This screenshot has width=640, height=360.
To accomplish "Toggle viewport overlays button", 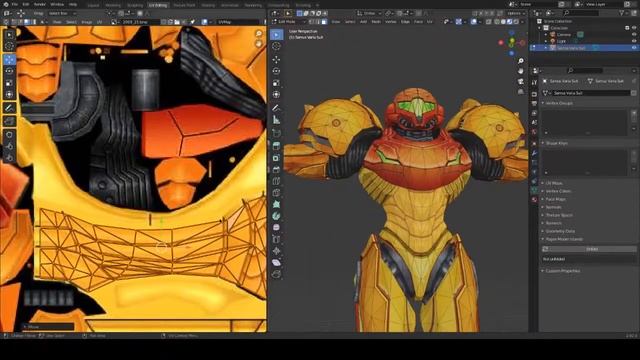I will coord(473,22).
